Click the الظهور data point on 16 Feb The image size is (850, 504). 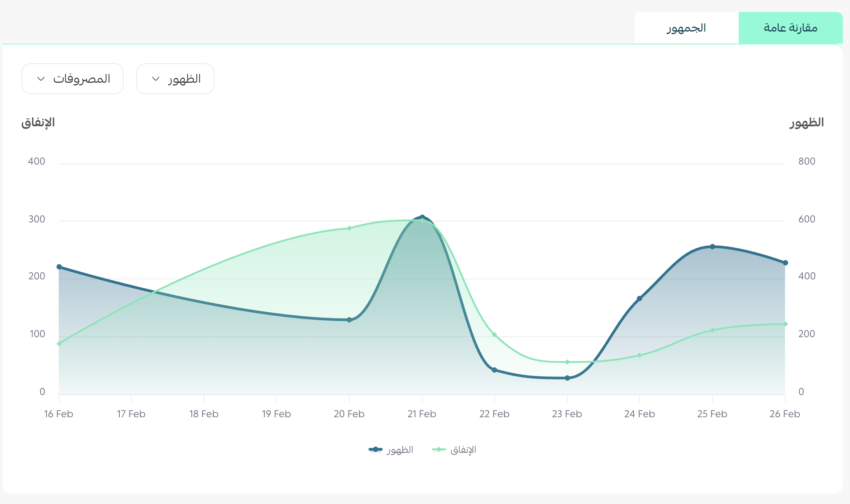pyautogui.click(x=59, y=267)
